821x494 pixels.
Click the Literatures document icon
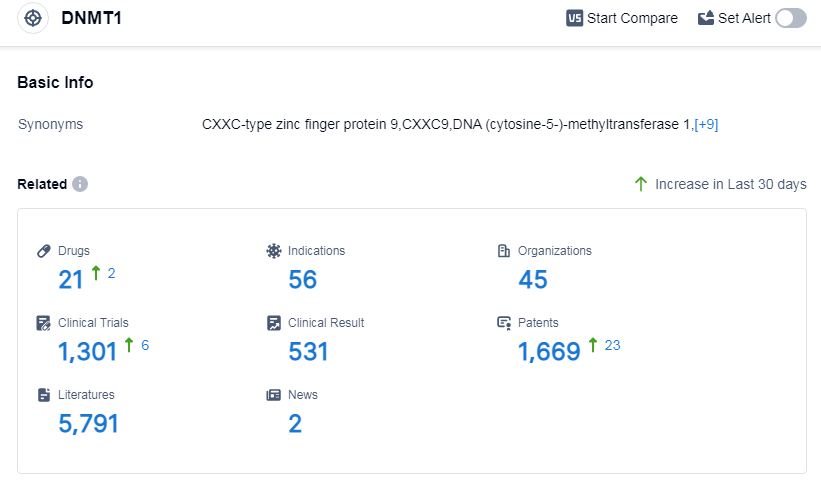[44, 395]
